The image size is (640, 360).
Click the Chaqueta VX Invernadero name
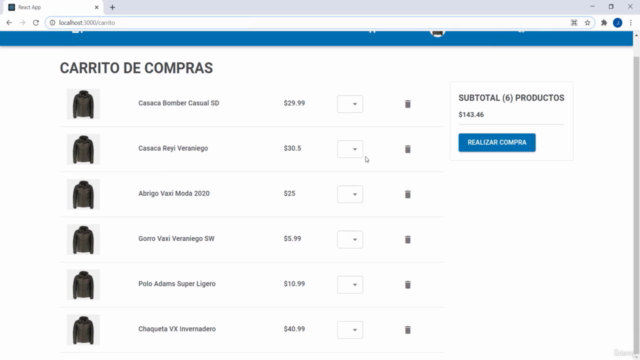click(x=177, y=329)
